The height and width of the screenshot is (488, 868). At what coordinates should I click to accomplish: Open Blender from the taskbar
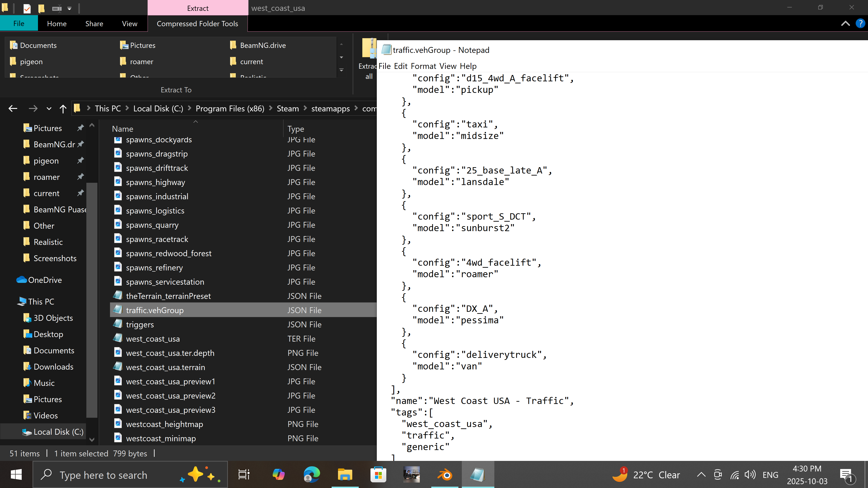445,475
